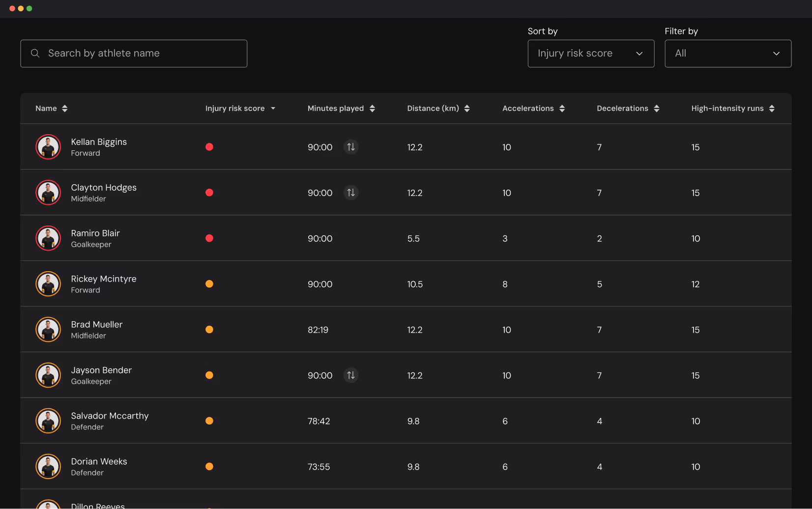Viewport: 812px width, 509px height.
Task: Click the sort arrows for Distance (km)
Action: 466,108
